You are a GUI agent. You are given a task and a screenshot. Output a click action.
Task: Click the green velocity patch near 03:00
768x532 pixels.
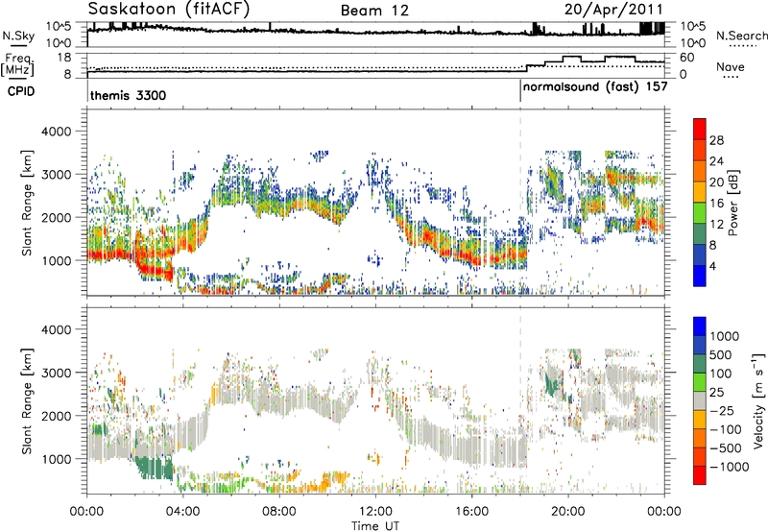coord(155,469)
